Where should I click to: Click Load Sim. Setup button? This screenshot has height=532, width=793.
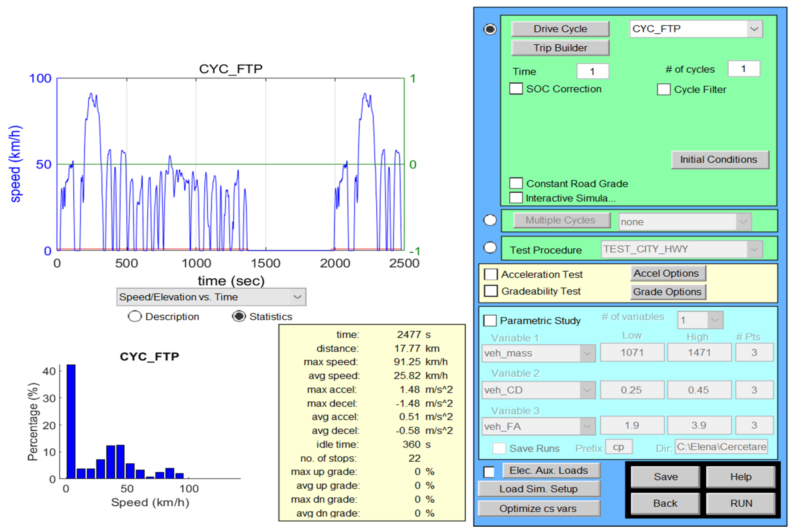539,489
